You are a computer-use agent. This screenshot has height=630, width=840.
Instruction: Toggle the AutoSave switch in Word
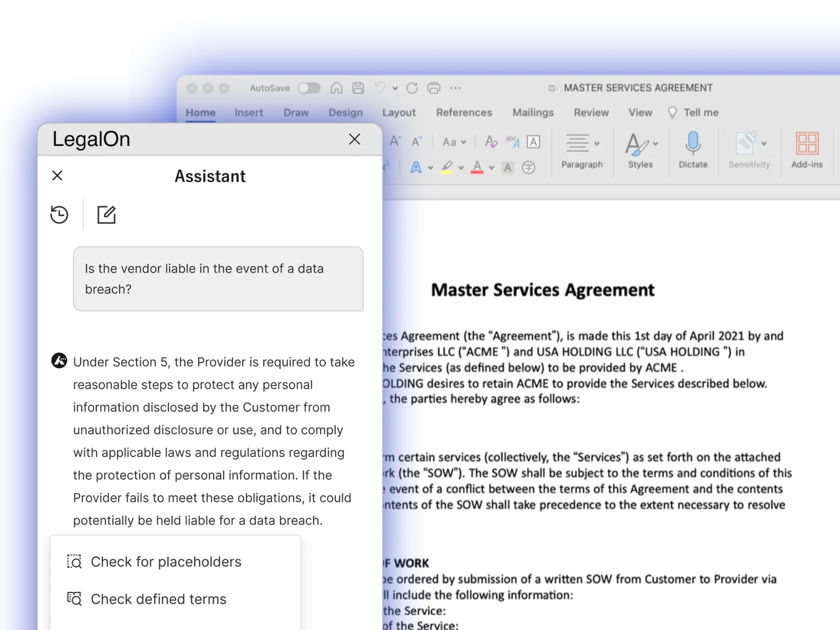[x=309, y=88]
